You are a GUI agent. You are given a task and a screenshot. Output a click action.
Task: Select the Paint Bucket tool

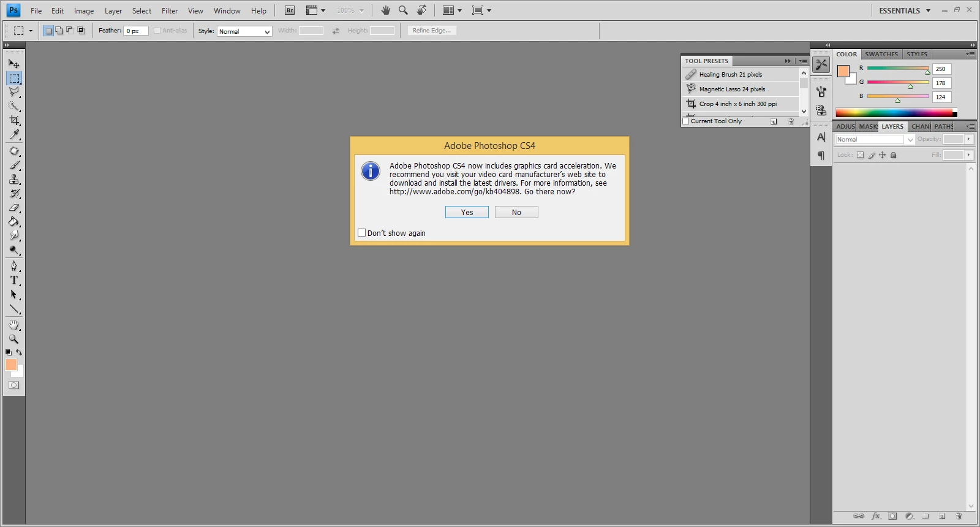14,222
